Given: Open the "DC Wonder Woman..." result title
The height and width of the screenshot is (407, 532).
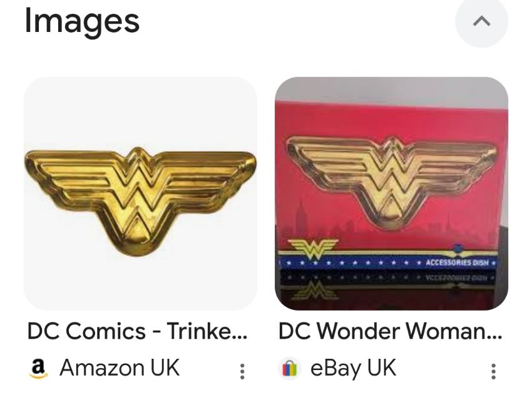Looking at the screenshot, I should pyautogui.click(x=390, y=331).
